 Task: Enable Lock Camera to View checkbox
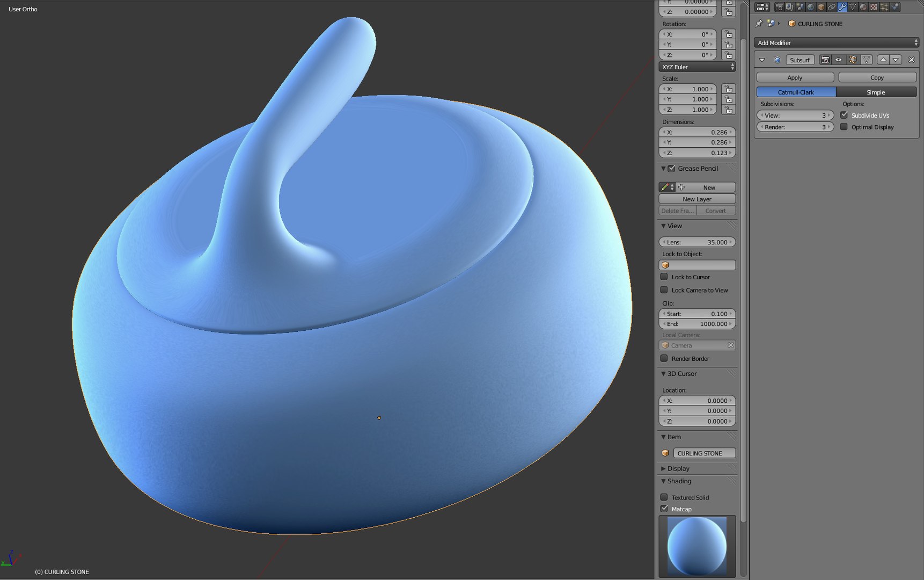[664, 290]
